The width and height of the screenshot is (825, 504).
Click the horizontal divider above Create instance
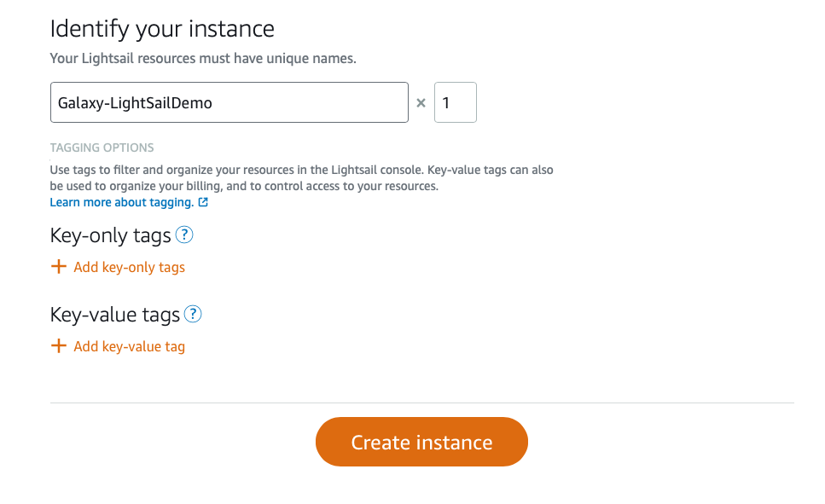coord(422,403)
